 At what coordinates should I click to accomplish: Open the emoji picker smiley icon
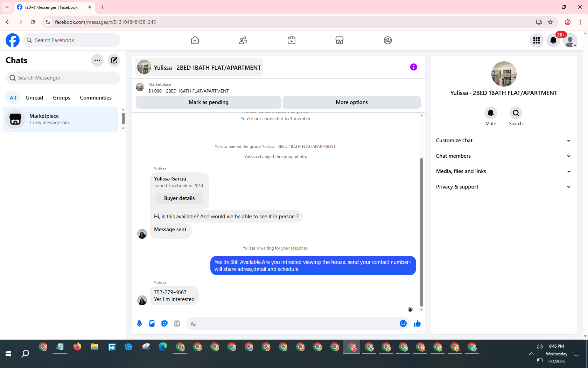(403, 323)
